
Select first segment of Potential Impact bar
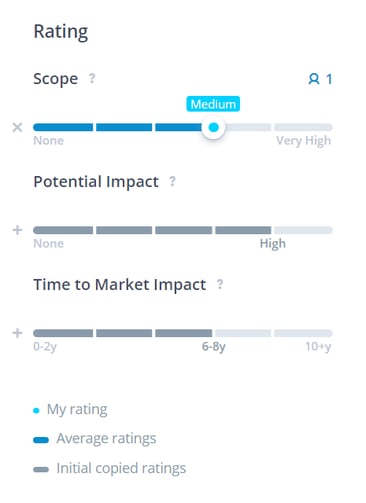63,230
